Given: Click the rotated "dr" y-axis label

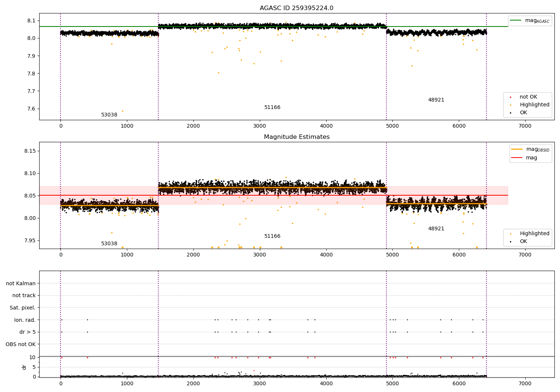Looking at the screenshot, I should tap(24, 367).
